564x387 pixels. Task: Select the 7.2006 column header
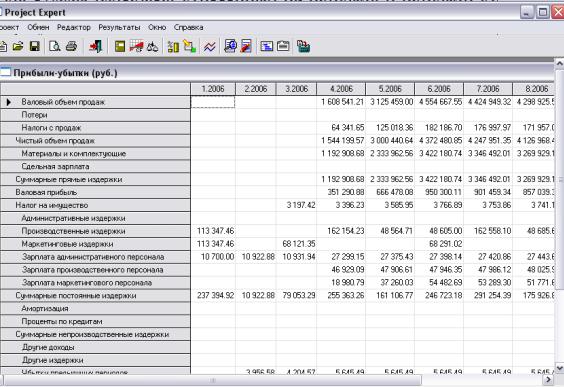click(488, 89)
